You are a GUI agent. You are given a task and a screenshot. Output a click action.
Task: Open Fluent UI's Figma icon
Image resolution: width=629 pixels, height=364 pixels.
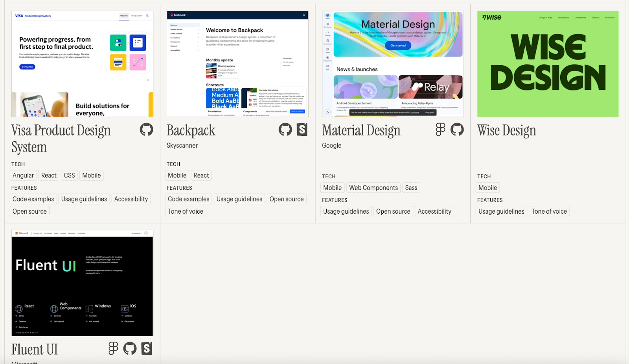click(113, 348)
